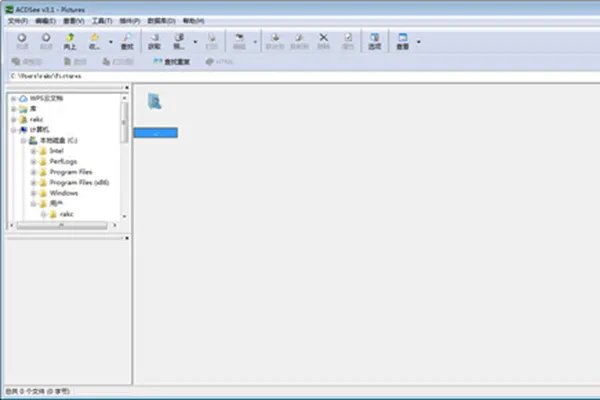Collapse the 用户 folder node

(x=33, y=204)
